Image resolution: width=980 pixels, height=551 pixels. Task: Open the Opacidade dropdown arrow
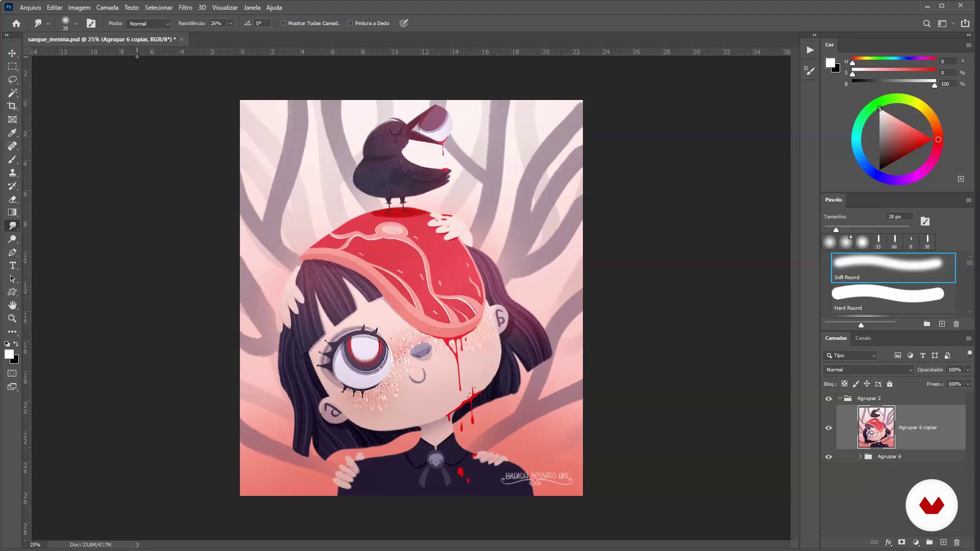[x=968, y=370]
